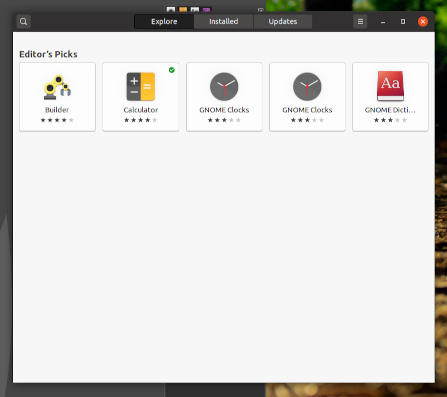Click the Calculator installed green checkmark
This screenshot has width=447, height=397.
[172, 70]
